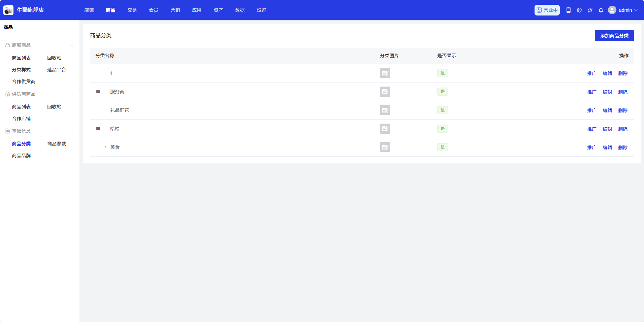Image resolution: width=644 pixels, height=322 pixels.
Task: Click the 是 tag in 哈哈 row
Action: [443, 129]
